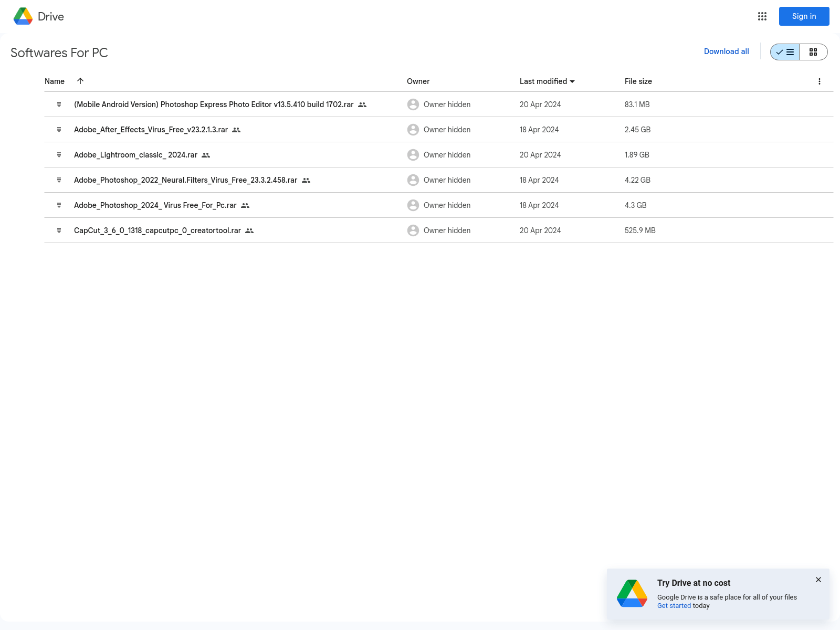Screen dimensions: 840x630
Task: Click owner avatar in Photoshop Express row
Action: (413, 104)
